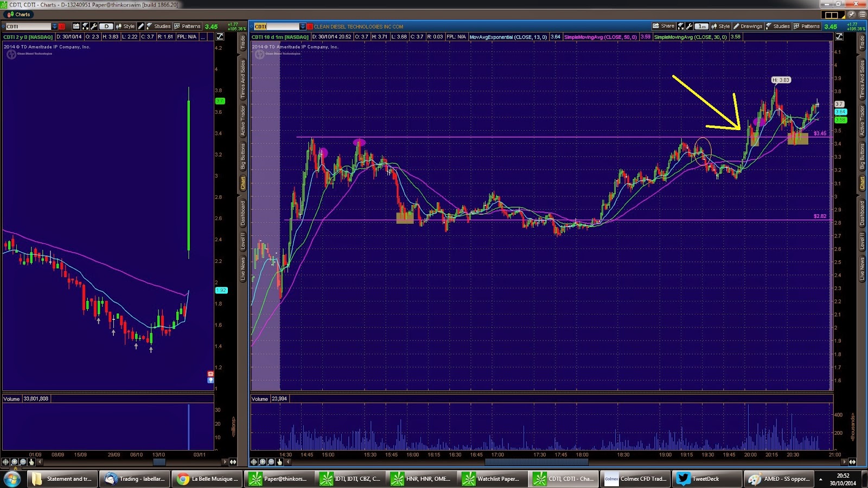Click right chart CDTI symbol input field

coord(276,26)
